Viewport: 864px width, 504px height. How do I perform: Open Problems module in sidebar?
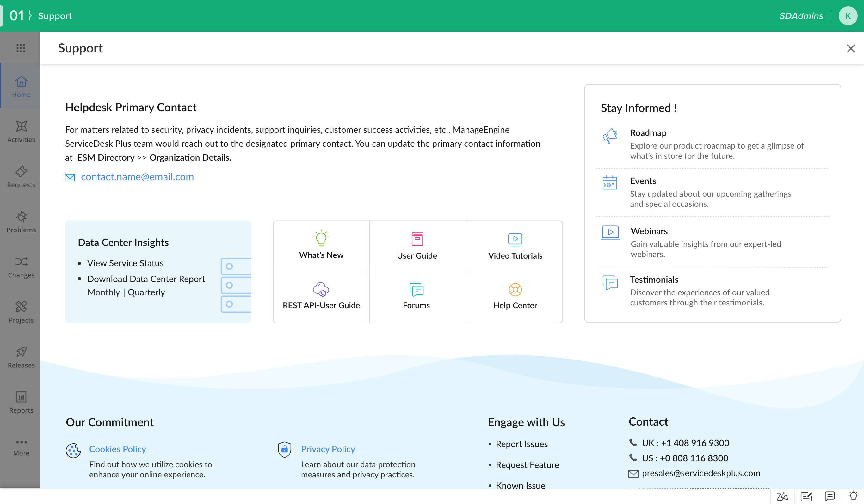pos(21,222)
